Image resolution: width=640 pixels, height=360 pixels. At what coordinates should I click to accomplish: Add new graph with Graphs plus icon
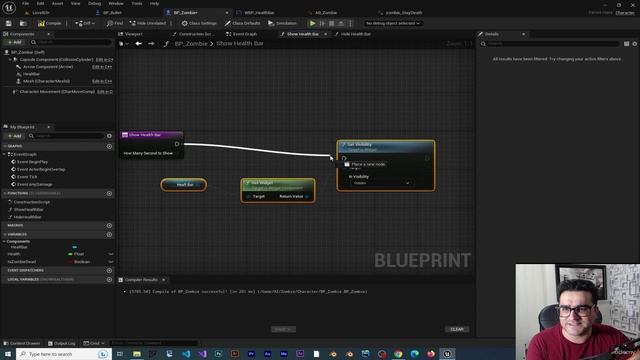[x=109, y=146]
